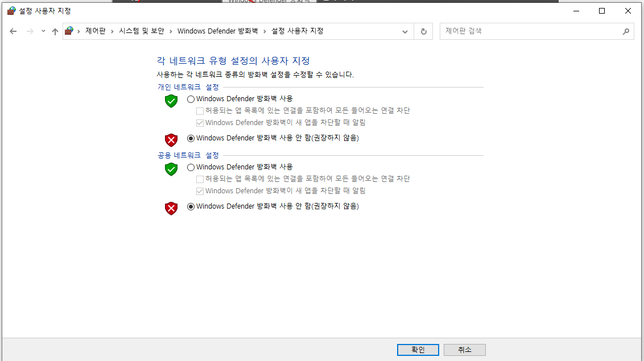Click red shield icon in 공용 네트워크 section
Viewport: 644px width, 361px height.
click(171, 208)
